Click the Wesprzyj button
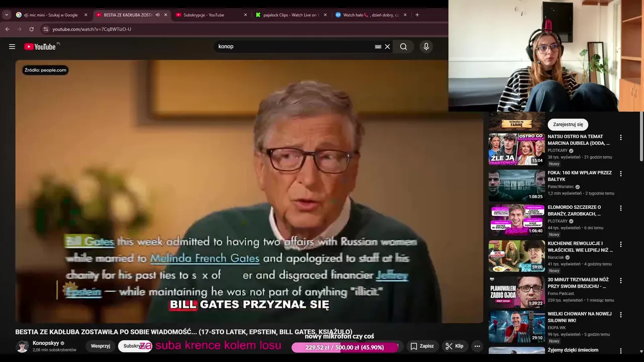644x362 pixels. pyautogui.click(x=101, y=346)
